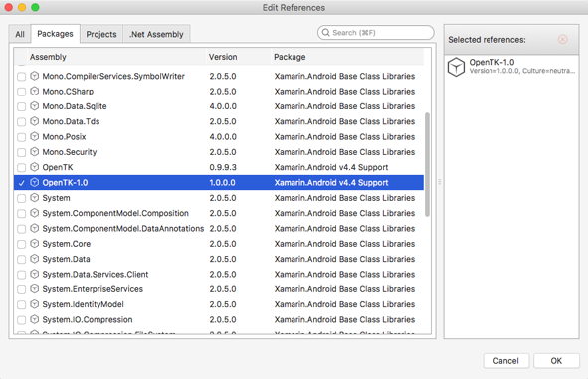Viewport: 588px width, 379px height.
Task: Click the highlighted OpenTK-1.0 row icon
Action: click(x=35, y=183)
